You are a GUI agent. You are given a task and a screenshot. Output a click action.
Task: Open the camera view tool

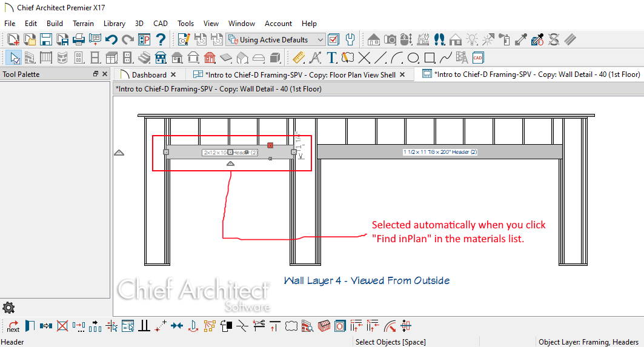pyautogui.click(x=390, y=40)
